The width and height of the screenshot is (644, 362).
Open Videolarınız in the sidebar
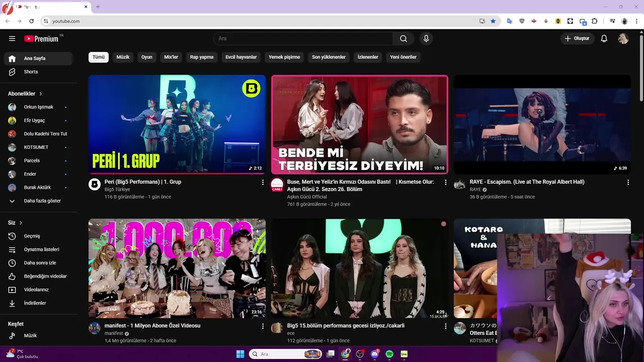[38, 290]
